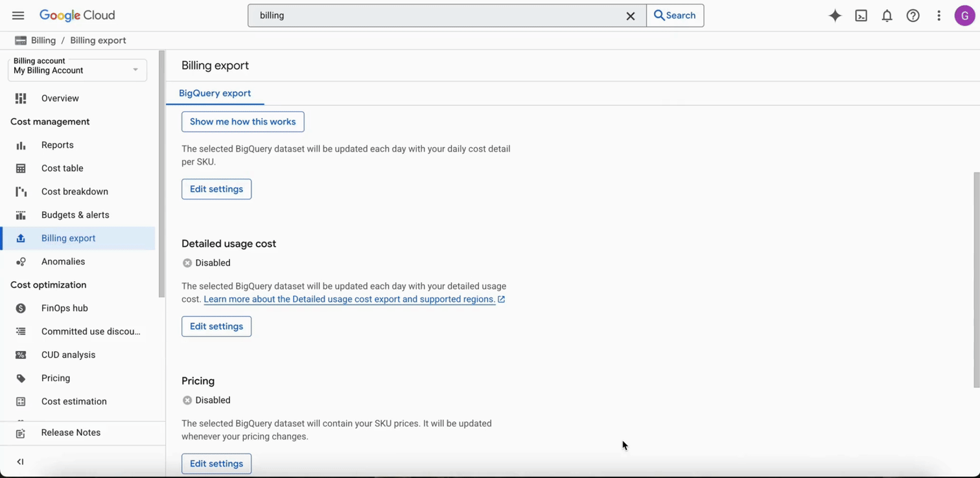Open the Cloud Shell terminal icon
The width and height of the screenshot is (980, 478).
861,15
